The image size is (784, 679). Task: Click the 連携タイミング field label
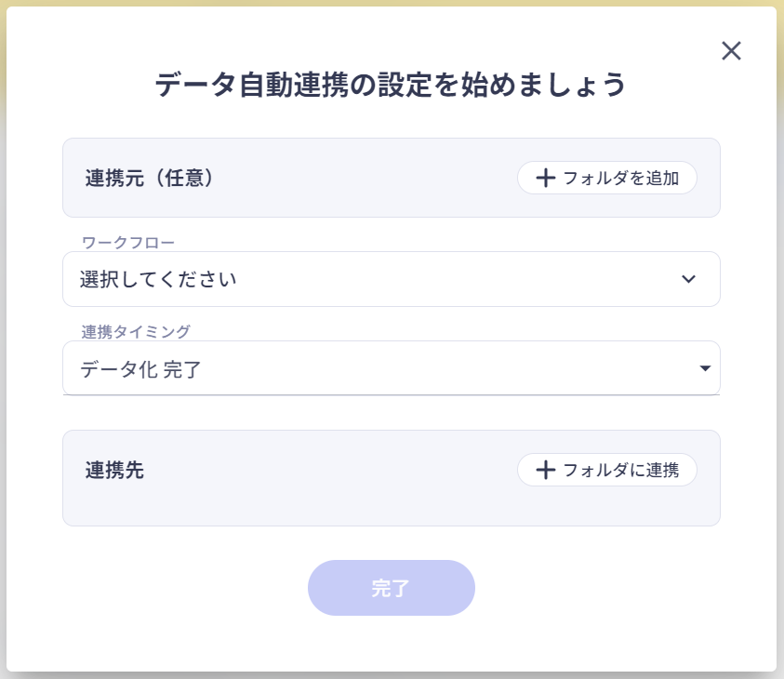click(136, 332)
